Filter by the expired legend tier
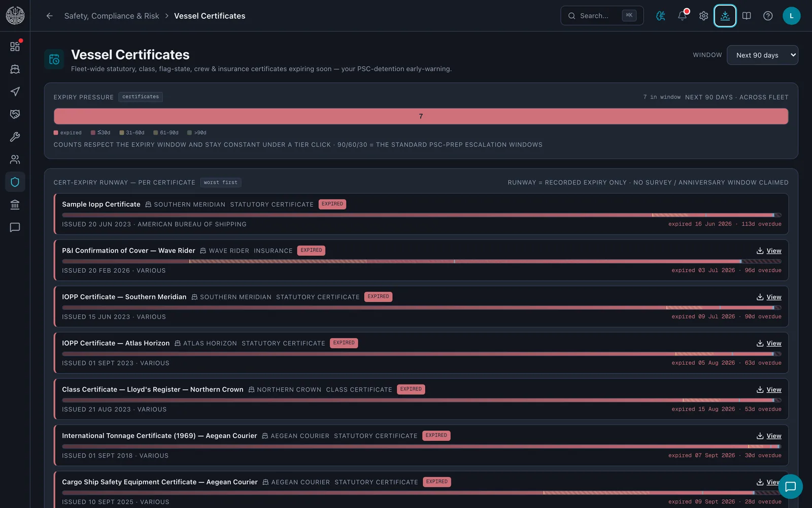 (x=67, y=133)
